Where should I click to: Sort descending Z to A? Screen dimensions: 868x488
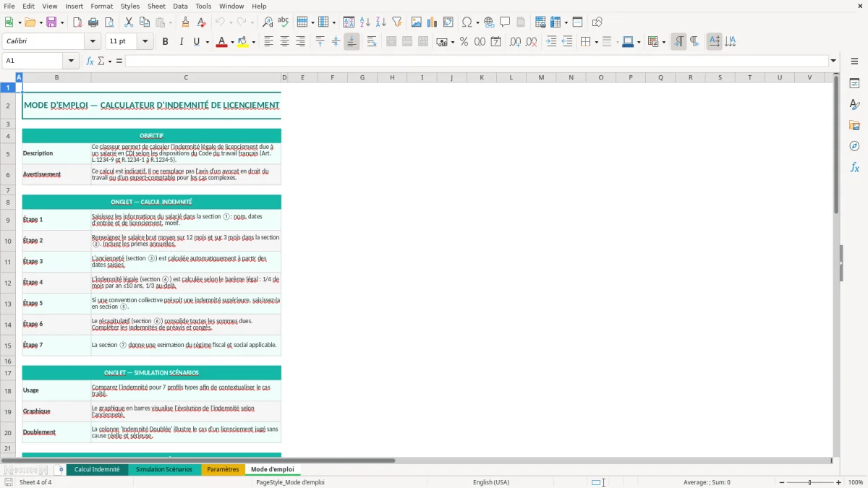[380, 22]
